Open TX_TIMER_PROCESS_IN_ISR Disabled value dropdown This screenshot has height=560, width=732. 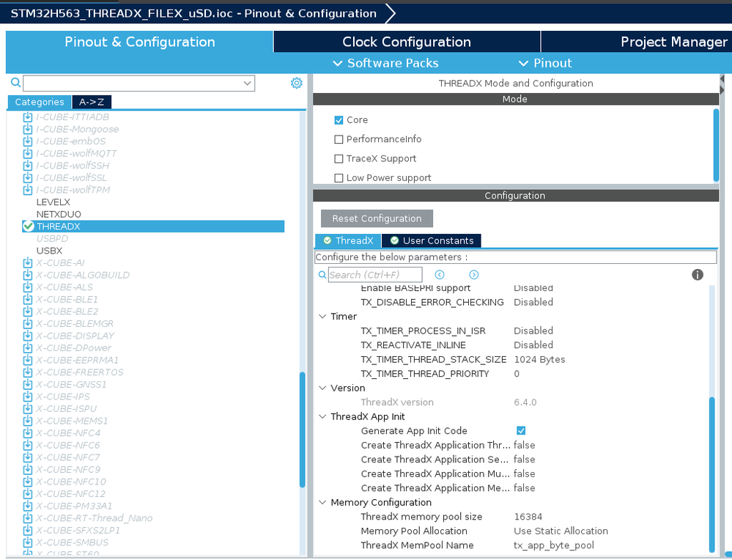[533, 331]
